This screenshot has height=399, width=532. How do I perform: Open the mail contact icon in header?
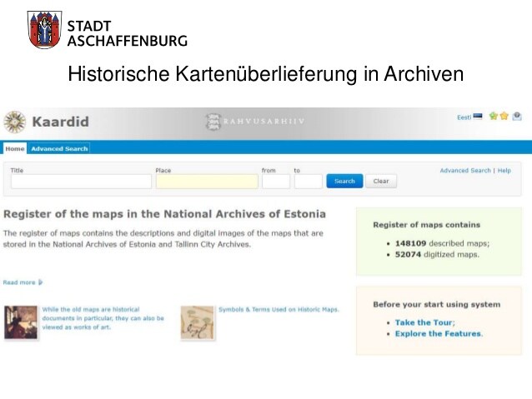(517, 117)
